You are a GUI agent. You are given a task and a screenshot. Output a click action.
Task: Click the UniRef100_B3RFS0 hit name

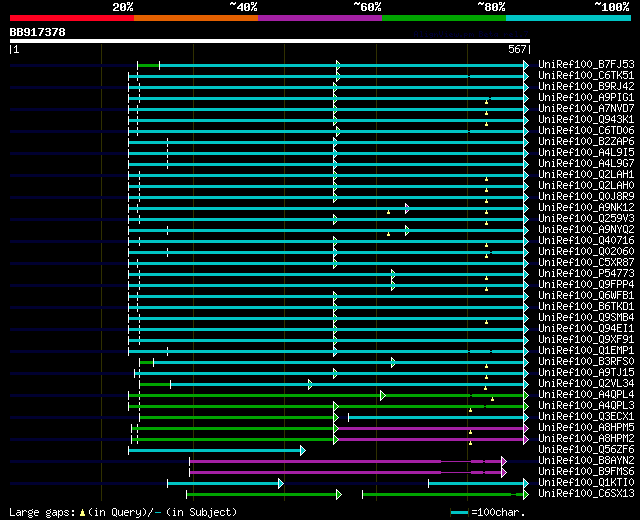pyautogui.click(x=586, y=362)
